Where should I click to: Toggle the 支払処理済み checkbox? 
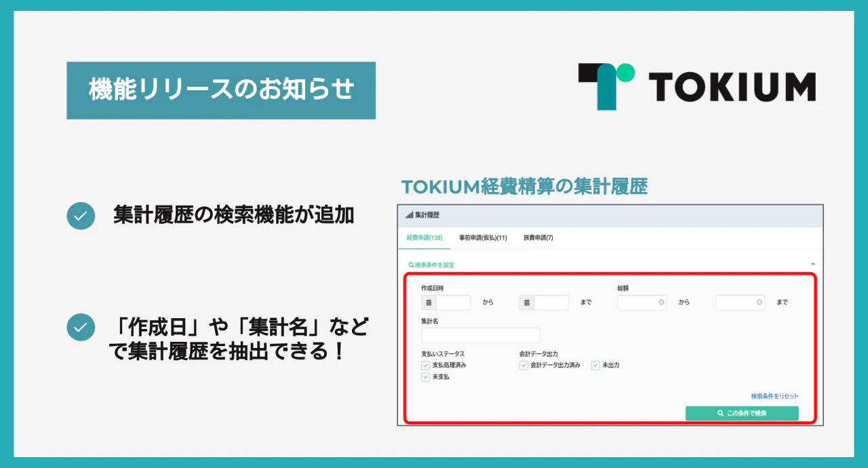(426, 366)
